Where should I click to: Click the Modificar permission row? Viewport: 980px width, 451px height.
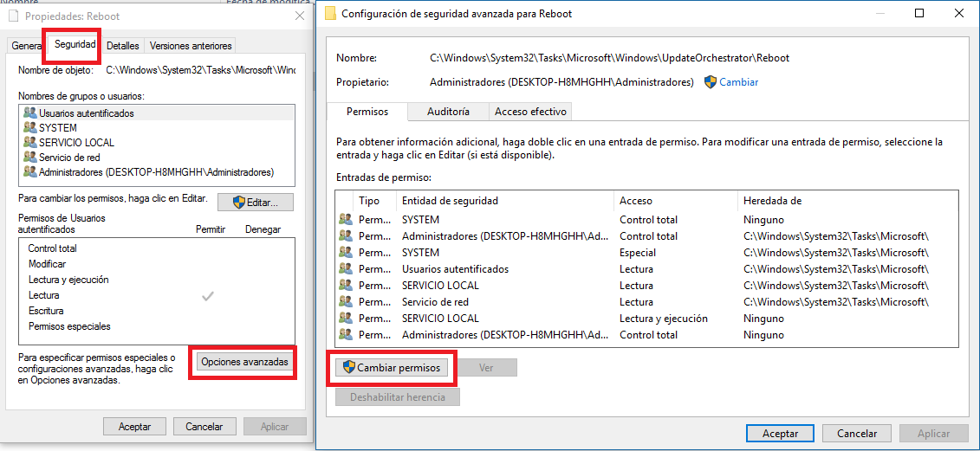point(156,264)
